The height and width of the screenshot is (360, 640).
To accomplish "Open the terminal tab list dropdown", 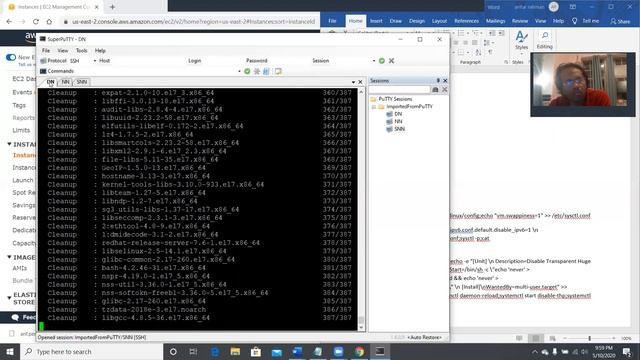I will [x=353, y=82].
